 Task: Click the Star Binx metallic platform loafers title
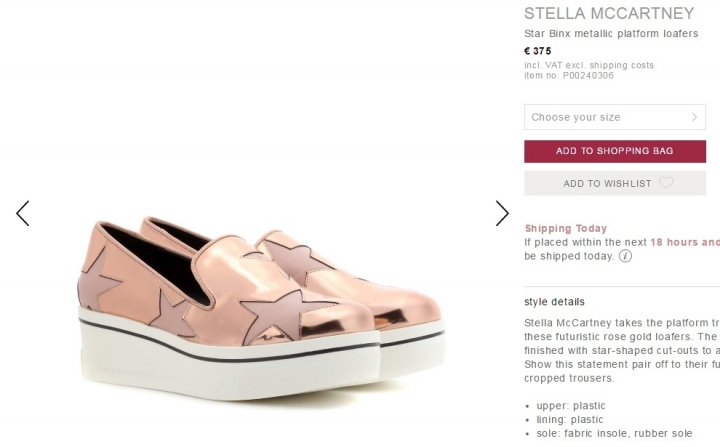[x=611, y=34]
